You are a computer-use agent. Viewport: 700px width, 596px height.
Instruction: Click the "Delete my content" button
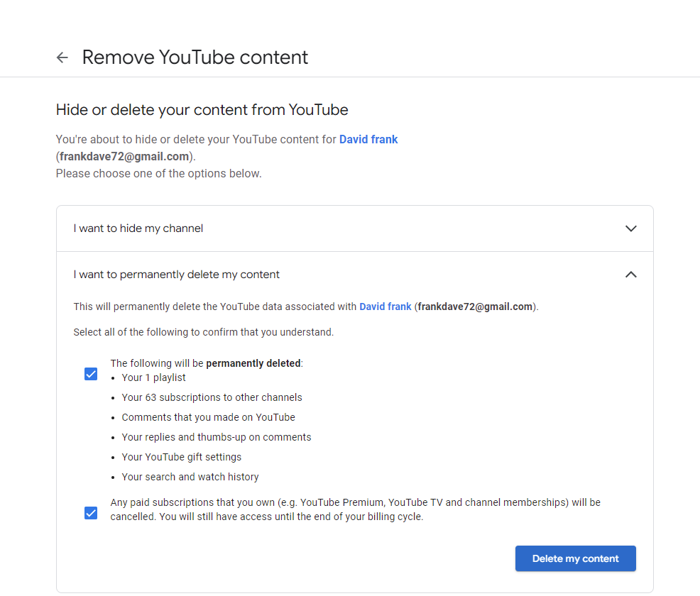coord(576,558)
